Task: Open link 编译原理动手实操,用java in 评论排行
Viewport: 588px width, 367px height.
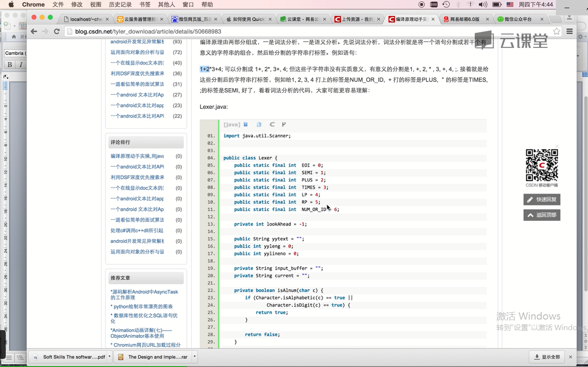Action: [137, 156]
